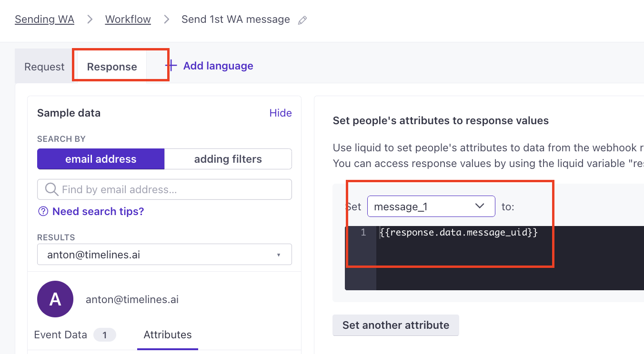Click the magnifier icon in the search box

coord(51,190)
